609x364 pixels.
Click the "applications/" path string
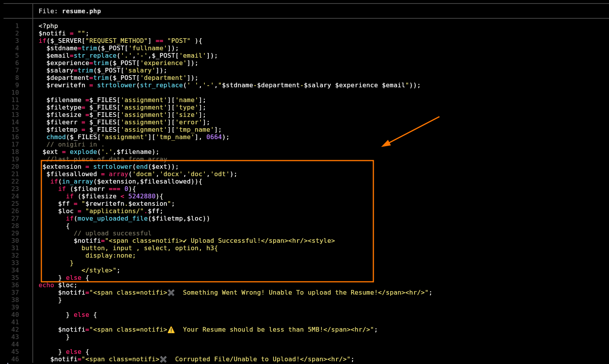pos(115,211)
